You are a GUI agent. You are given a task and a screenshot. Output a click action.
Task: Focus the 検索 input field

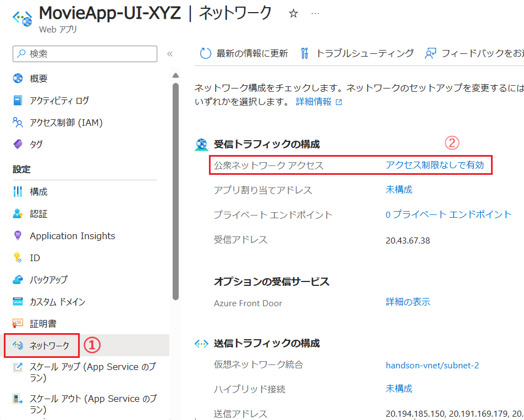tap(85, 54)
